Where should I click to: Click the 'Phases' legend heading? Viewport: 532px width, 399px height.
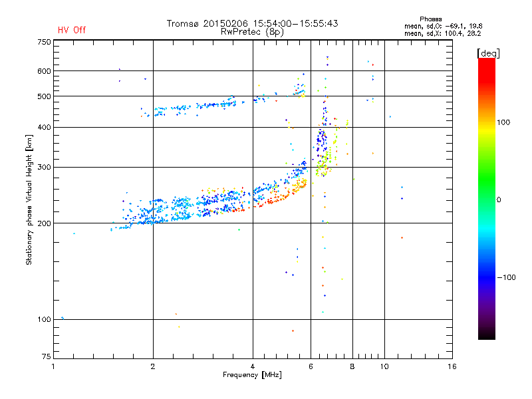[430, 19]
